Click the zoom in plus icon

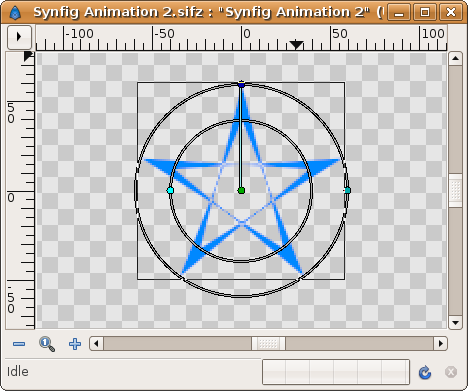click(x=75, y=344)
